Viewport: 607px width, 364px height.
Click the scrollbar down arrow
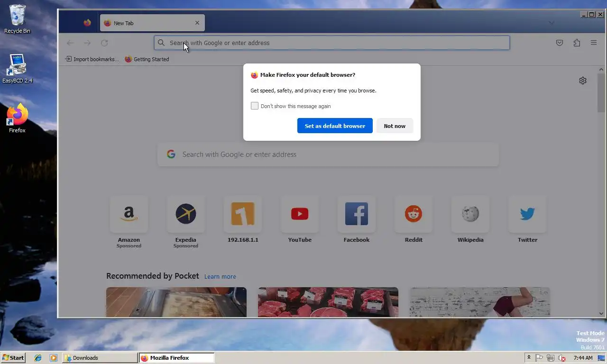click(x=601, y=313)
